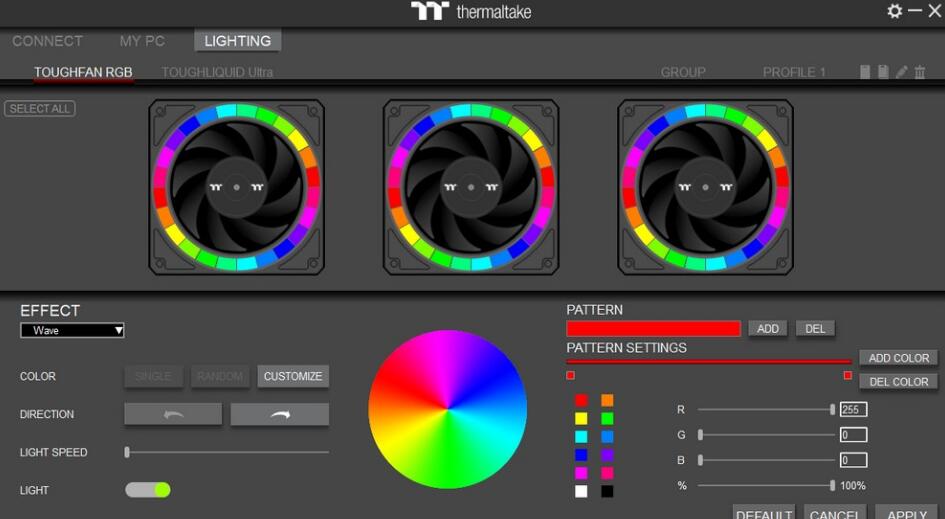Click the red PATTERN bar
Image resolution: width=945 pixels, height=519 pixels.
point(653,329)
